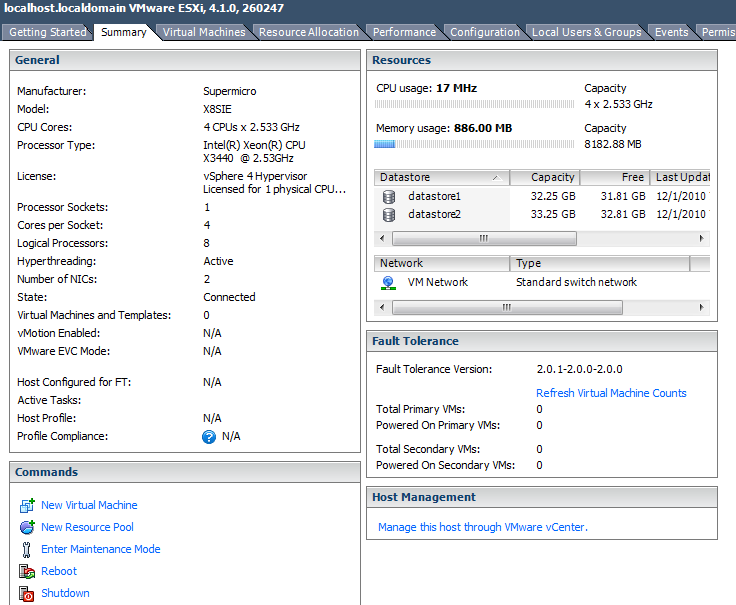The image size is (736, 605).
Task: Click the red Shutdown icon
Action: pos(27,593)
